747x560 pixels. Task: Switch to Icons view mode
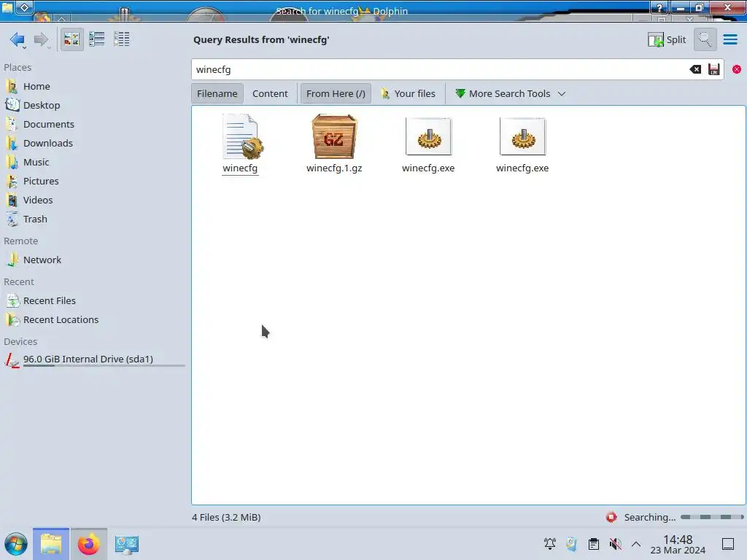[71, 39]
